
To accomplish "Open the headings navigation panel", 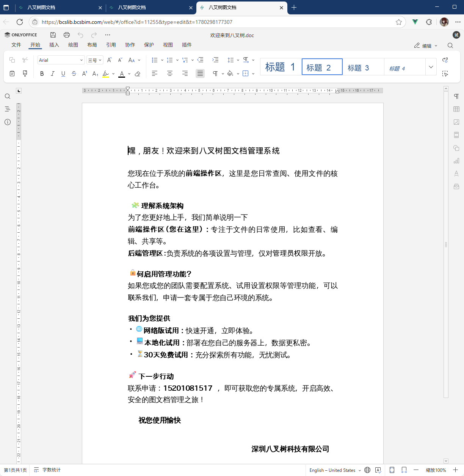I will click(x=8, y=109).
